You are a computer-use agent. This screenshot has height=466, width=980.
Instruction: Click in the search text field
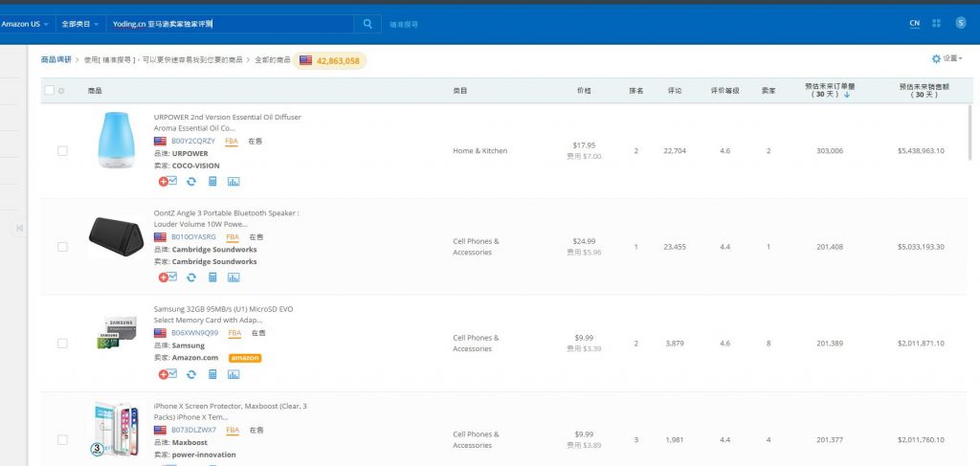[x=230, y=24]
